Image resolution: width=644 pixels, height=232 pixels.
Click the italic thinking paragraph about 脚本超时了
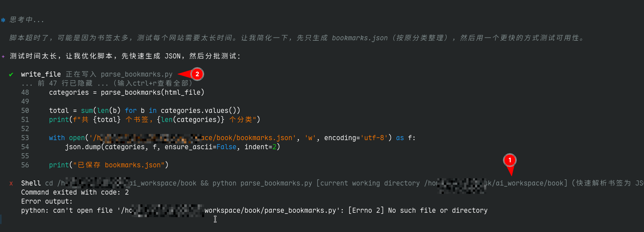point(297,38)
